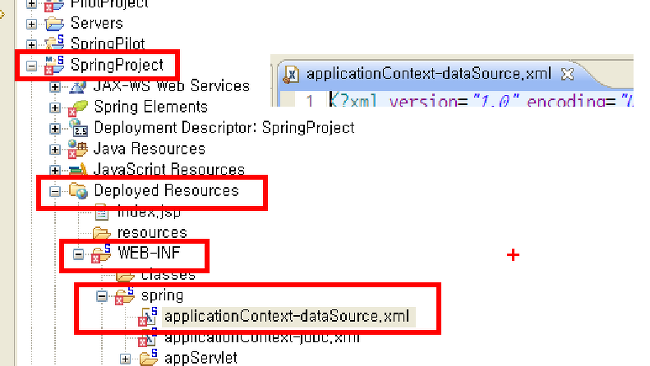Collapse the Deployed Resources node
This screenshot has width=650, height=366.
54,191
